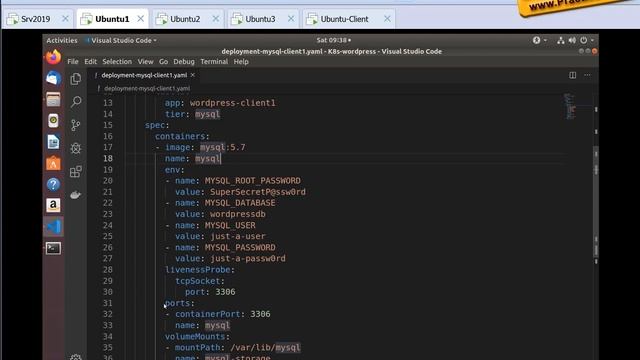Open the Edit menu
This screenshot has height=360, width=640.
[x=90, y=62]
